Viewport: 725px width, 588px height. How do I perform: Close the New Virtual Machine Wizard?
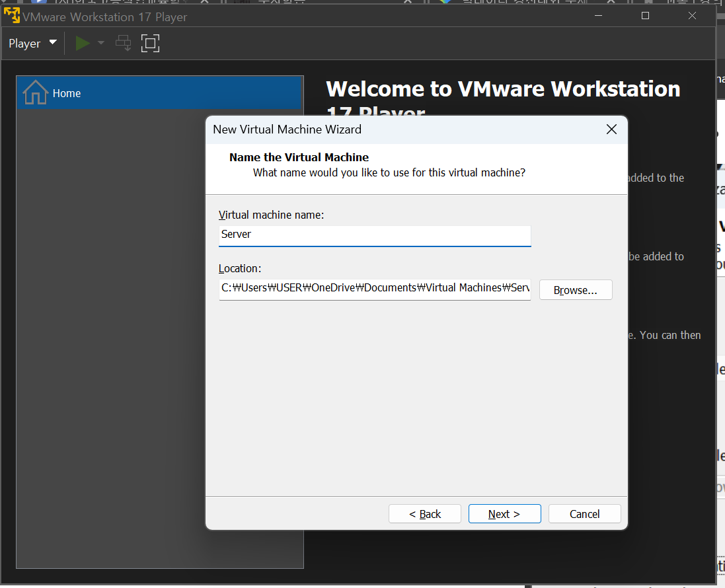(x=611, y=129)
